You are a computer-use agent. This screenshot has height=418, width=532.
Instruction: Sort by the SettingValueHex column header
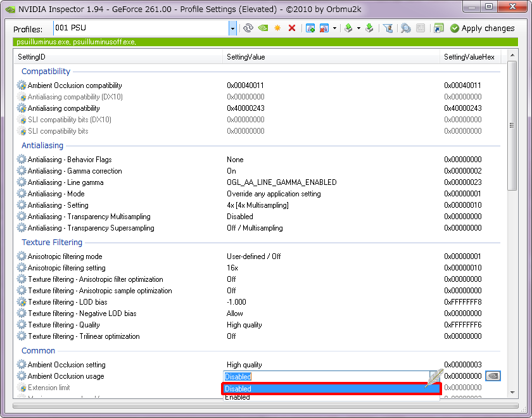click(x=470, y=57)
